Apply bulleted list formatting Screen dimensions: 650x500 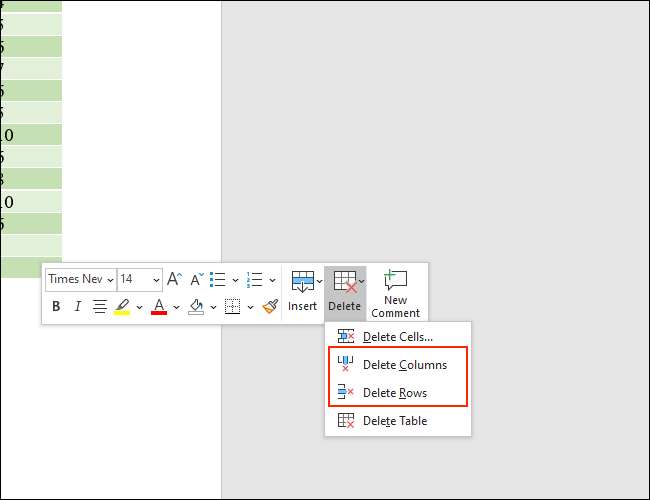[x=218, y=280]
